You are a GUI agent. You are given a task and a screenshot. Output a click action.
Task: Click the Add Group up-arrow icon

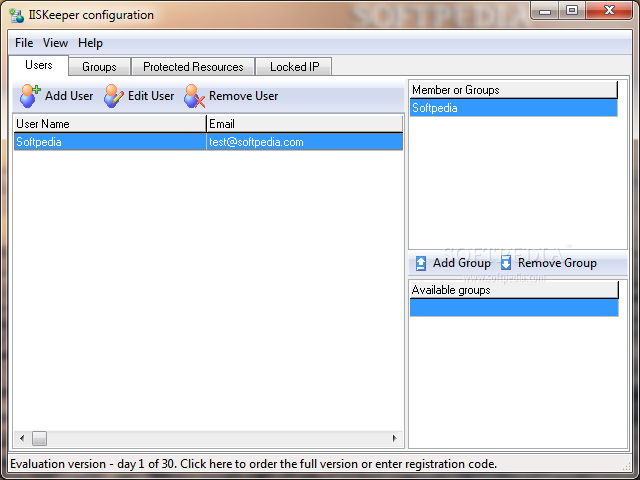[421, 263]
